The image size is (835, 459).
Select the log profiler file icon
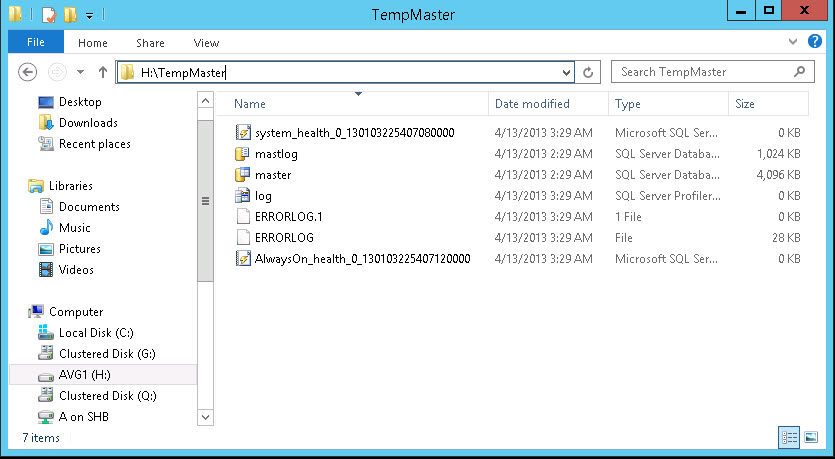(x=243, y=195)
